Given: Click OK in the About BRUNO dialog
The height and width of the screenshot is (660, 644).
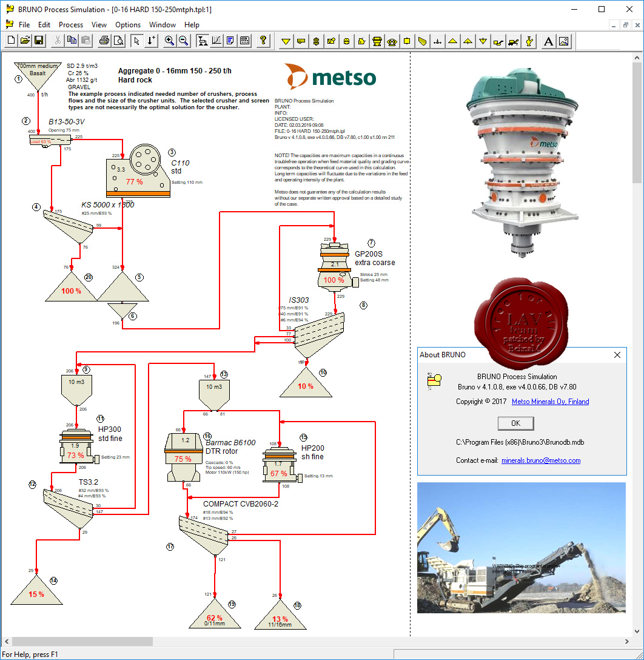Looking at the screenshot, I should 515,423.
